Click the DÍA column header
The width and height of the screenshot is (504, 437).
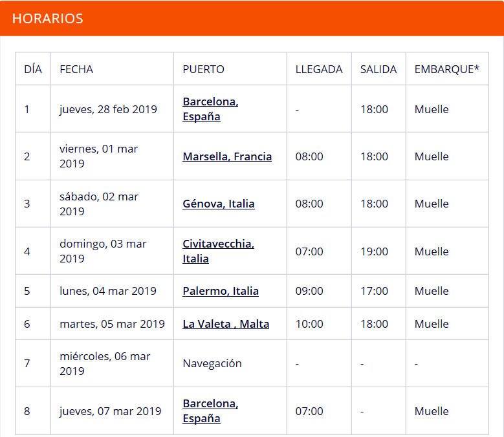click(33, 69)
